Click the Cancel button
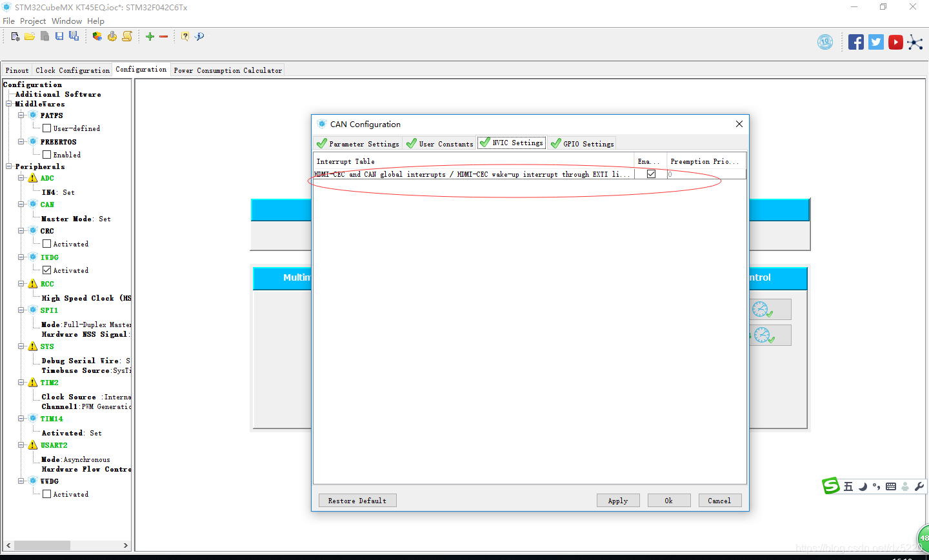Viewport: 929px width, 560px height. [720, 501]
